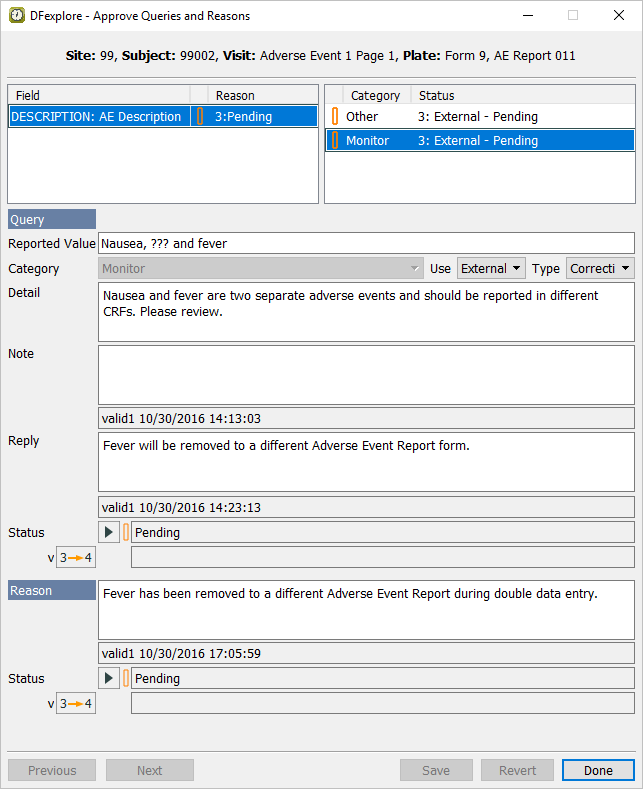Click the Revert button
This screenshot has width=643, height=789.
click(517, 770)
